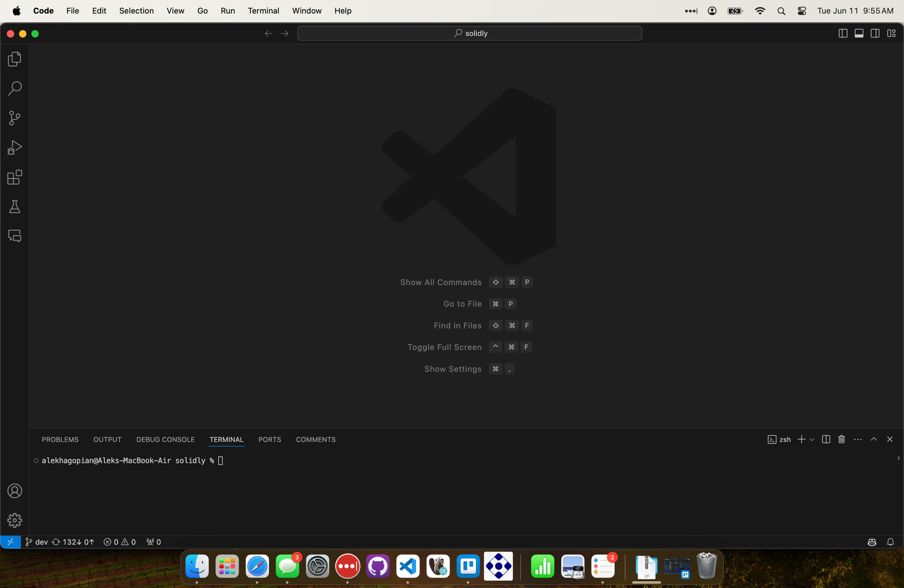Open the new terminal launch profile dropdown
Image resolution: width=904 pixels, height=588 pixels.
click(812, 439)
